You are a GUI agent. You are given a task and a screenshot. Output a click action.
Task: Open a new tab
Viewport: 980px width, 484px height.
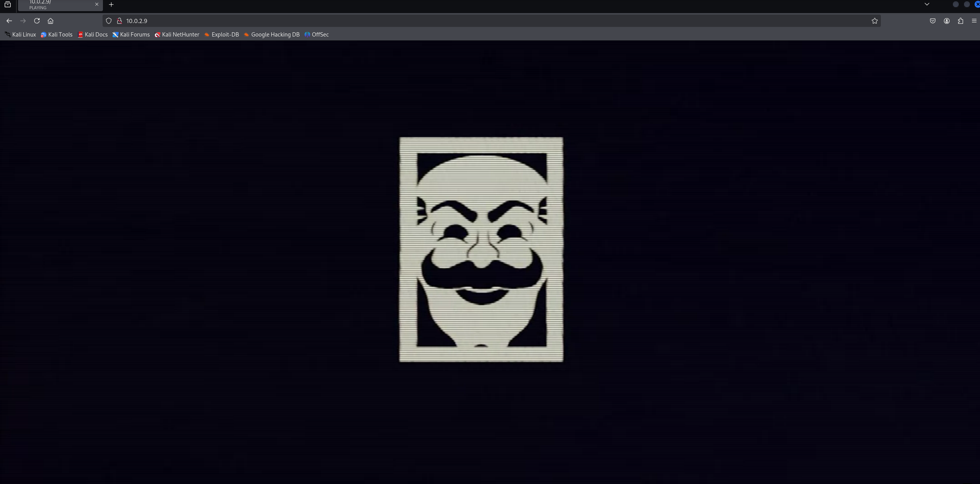point(111,5)
